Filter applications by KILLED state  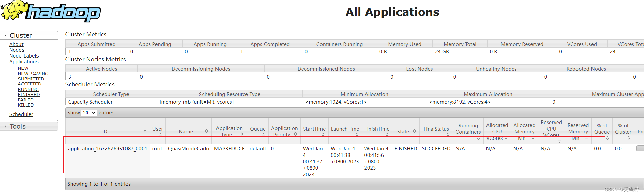pyautogui.click(x=26, y=105)
